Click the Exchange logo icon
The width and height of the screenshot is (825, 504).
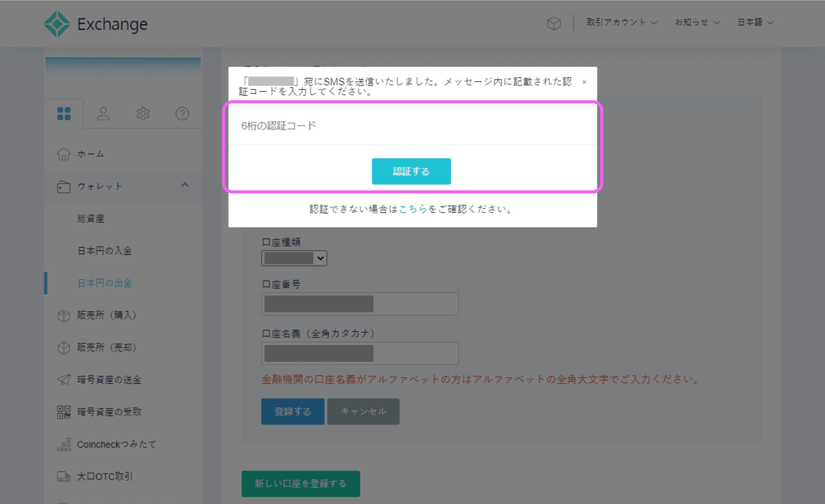coord(58,23)
